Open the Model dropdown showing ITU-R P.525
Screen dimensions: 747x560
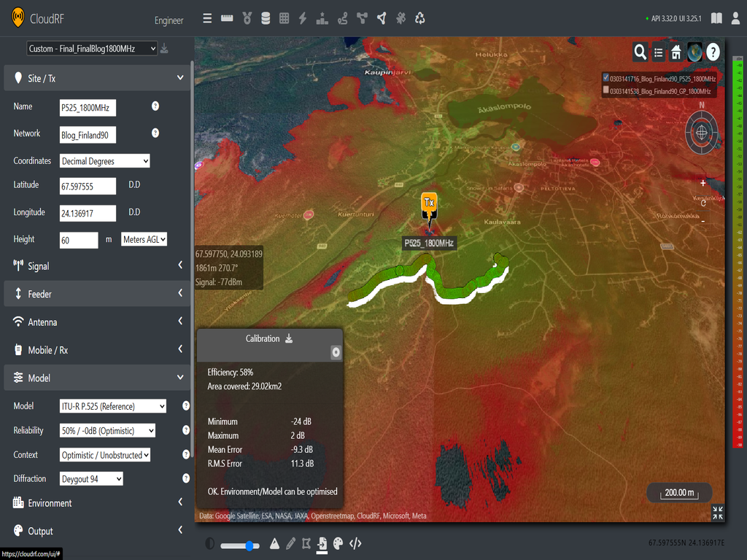coord(113,406)
